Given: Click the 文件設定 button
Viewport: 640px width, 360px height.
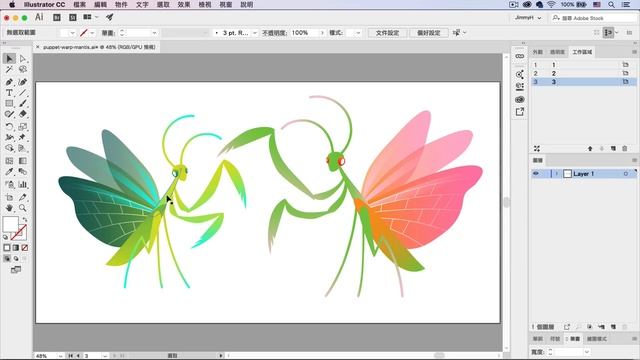Looking at the screenshot, I should click(x=387, y=33).
